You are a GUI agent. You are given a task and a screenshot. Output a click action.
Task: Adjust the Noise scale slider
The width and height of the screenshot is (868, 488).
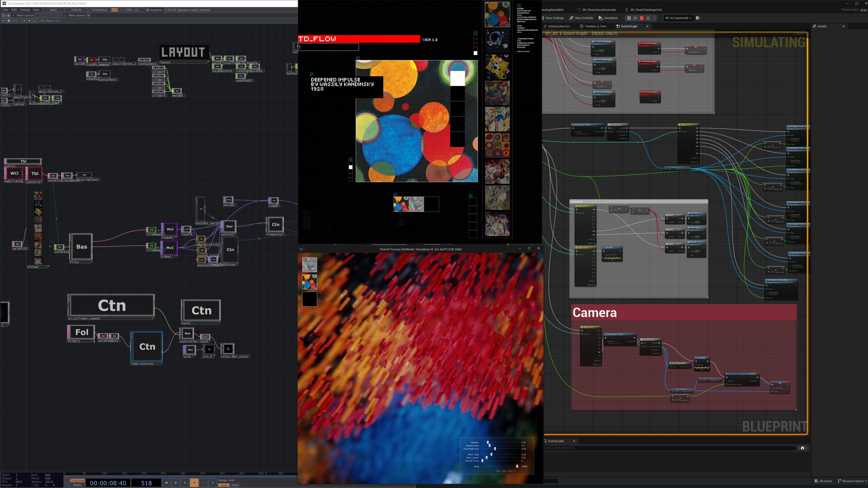(491, 454)
